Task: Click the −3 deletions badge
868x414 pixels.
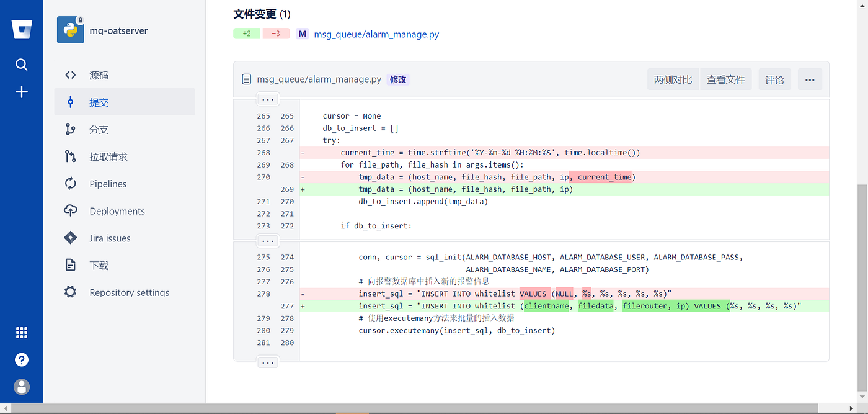Action: 276,34
